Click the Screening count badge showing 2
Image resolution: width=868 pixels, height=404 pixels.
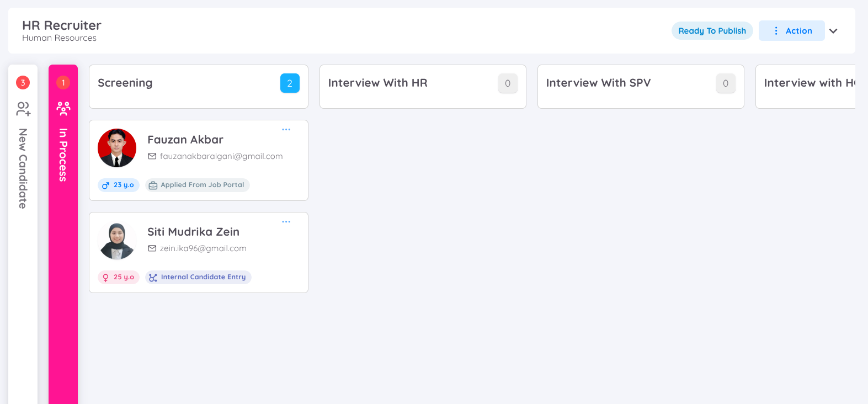(290, 83)
